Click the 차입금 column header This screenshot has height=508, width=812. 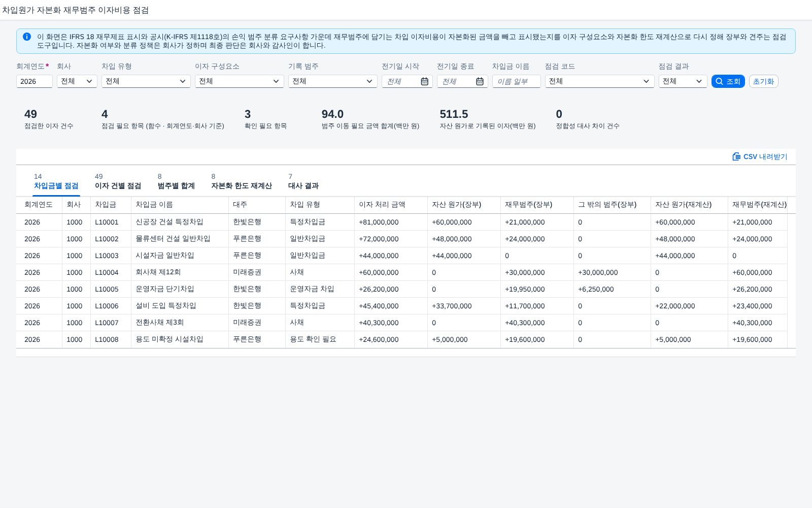[x=111, y=205]
